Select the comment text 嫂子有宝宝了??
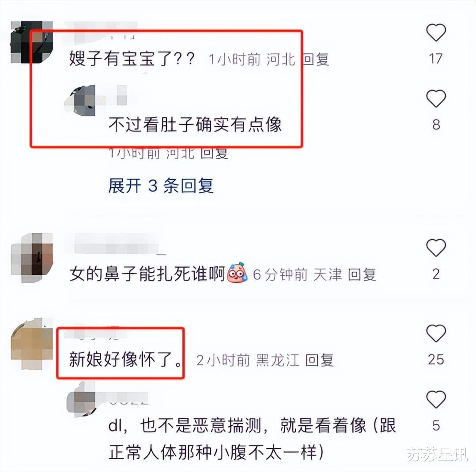This screenshot has height=472, width=476. (x=132, y=59)
